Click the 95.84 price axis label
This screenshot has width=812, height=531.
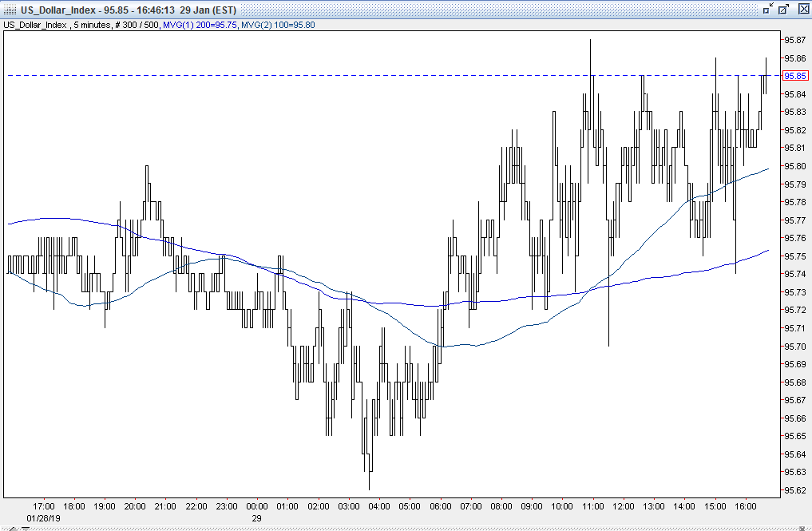point(795,93)
